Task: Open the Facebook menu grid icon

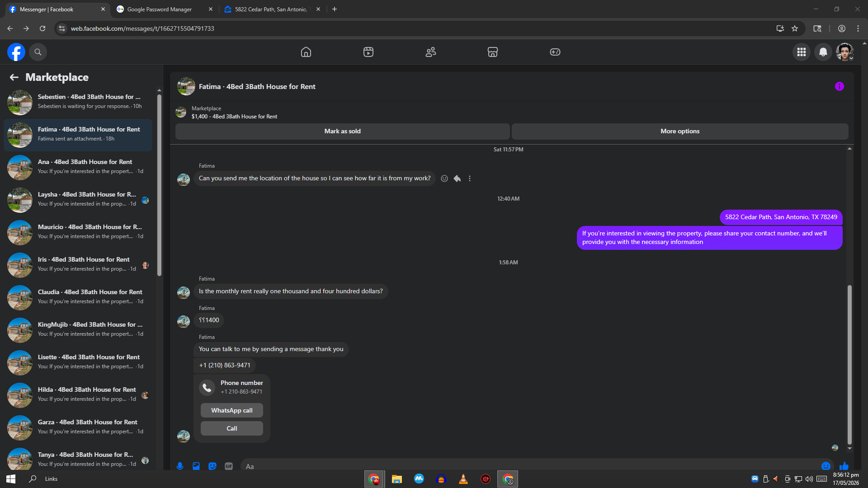Action: 802,52
